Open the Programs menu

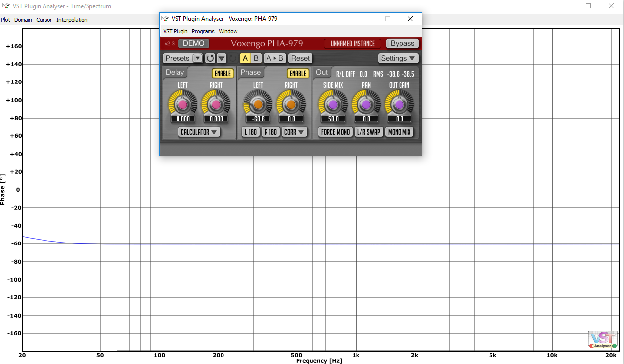coord(203,31)
